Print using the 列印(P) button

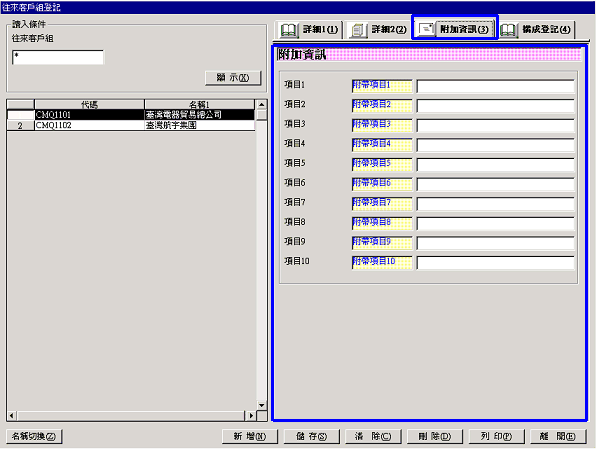(x=496, y=436)
